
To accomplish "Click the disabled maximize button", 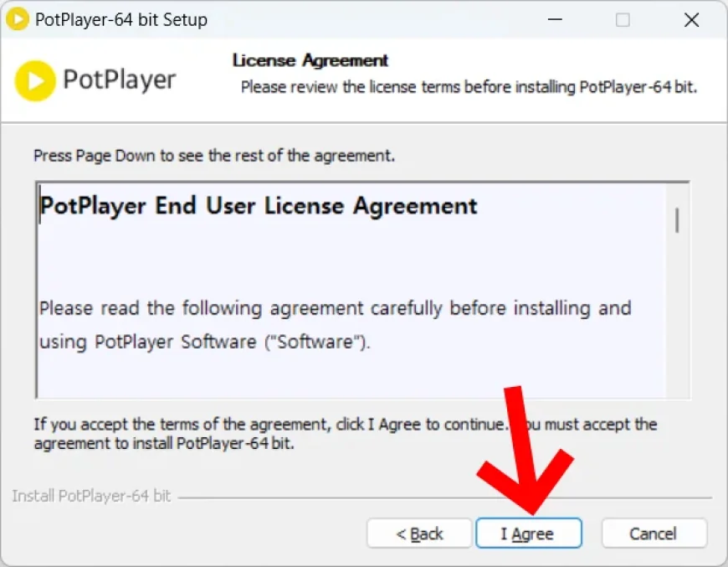I will pos(623,19).
